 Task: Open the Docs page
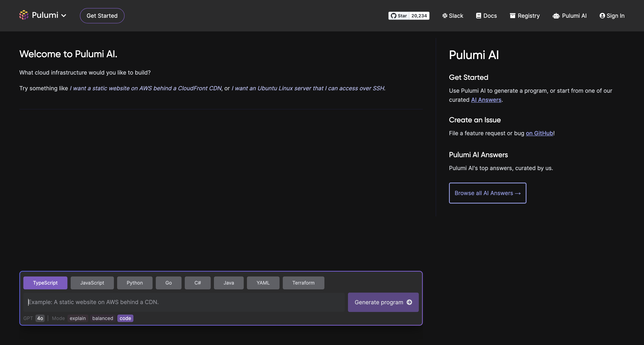click(486, 16)
